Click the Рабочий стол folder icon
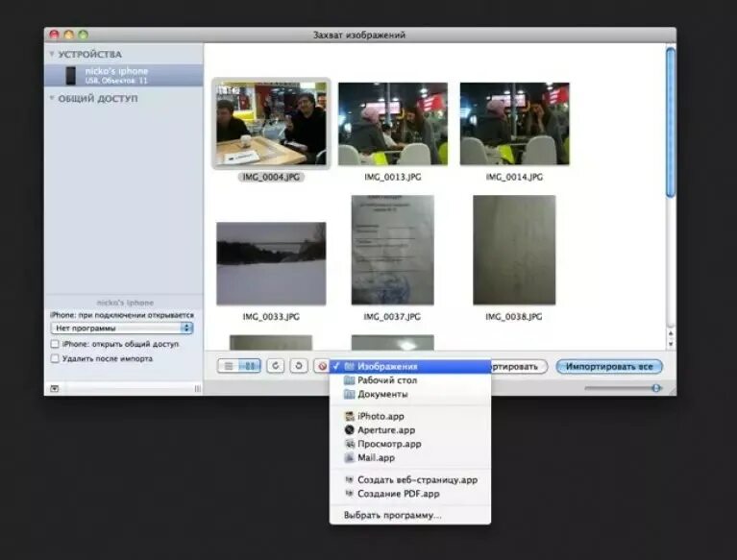737x560 pixels. (x=349, y=380)
